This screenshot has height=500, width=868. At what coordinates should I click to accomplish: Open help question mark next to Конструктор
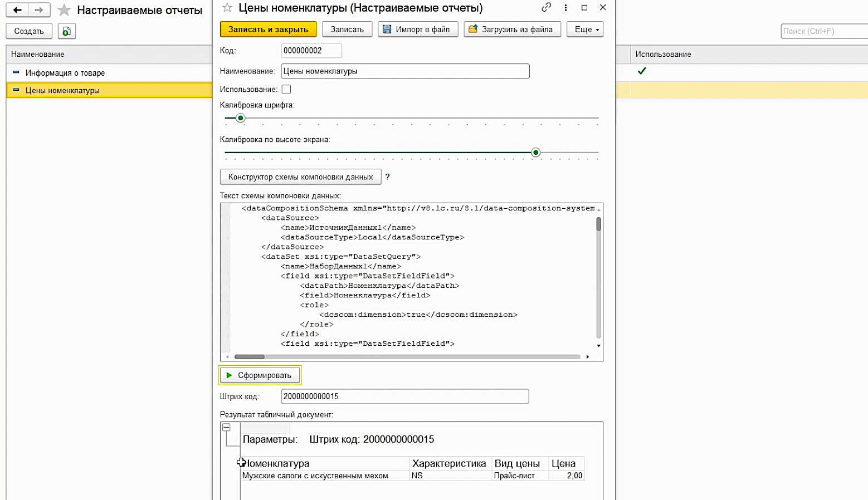(x=387, y=177)
